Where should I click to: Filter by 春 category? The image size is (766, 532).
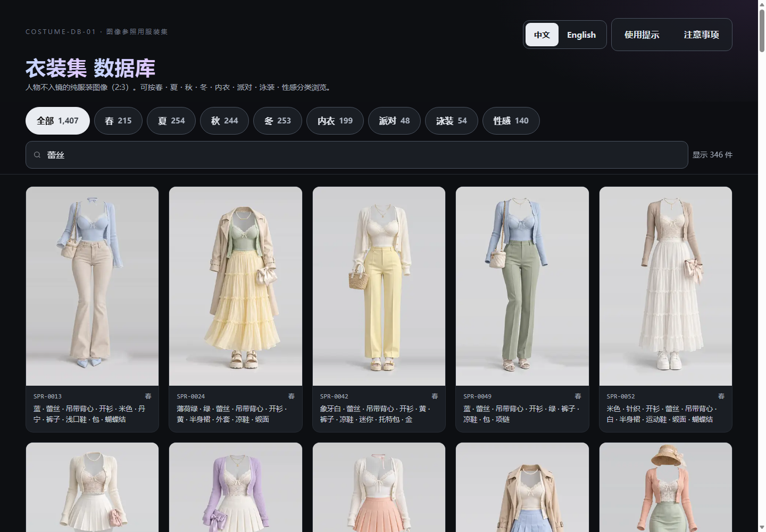point(118,121)
